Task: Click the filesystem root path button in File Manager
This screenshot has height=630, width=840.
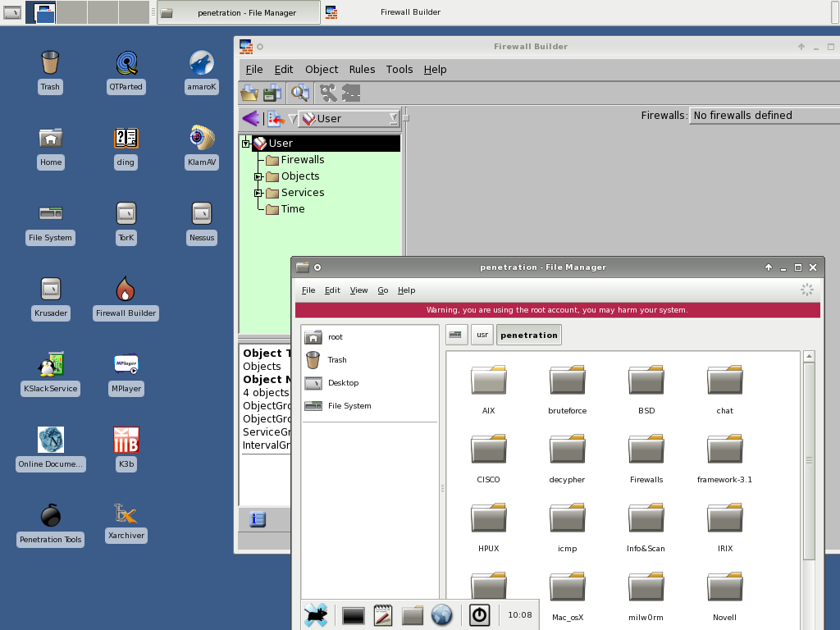Action: click(455, 335)
